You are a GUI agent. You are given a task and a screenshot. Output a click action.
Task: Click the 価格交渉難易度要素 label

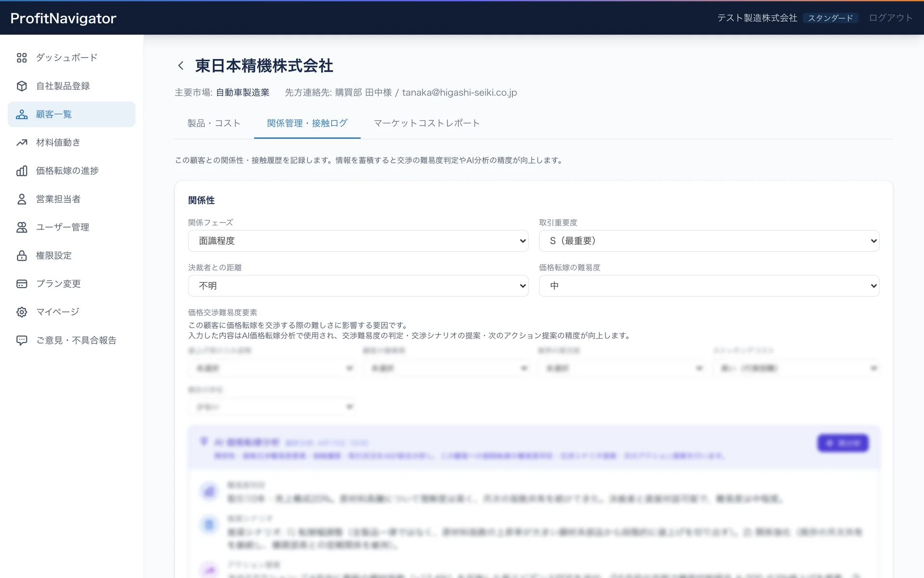tap(223, 313)
